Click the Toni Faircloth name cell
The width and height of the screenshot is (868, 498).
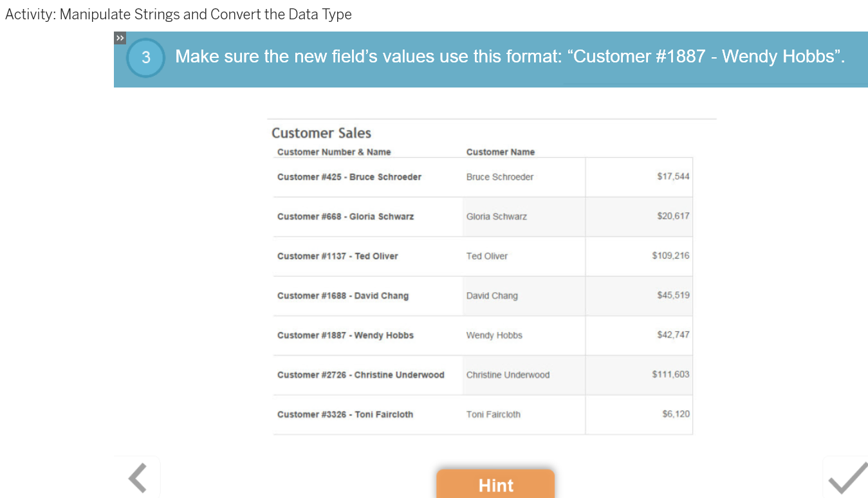coord(494,414)
